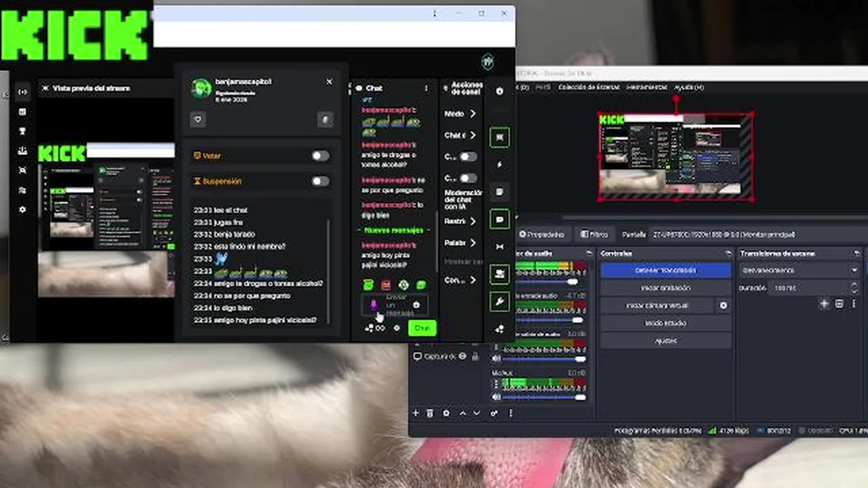Open the scene transition type dropdown in OBS
Viewport: 868px width, 488px height.
[799, 270]
